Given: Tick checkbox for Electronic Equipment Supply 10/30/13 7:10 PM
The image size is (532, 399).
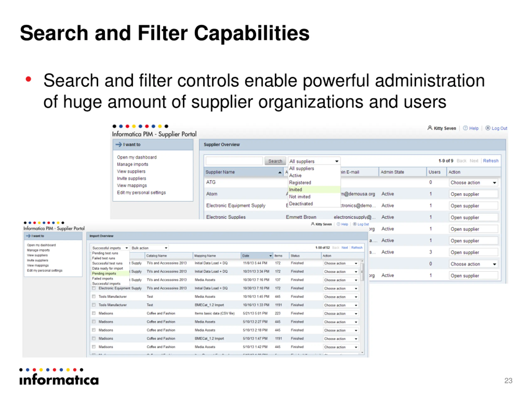Looking at the screenshot, I should coord(94,288).
